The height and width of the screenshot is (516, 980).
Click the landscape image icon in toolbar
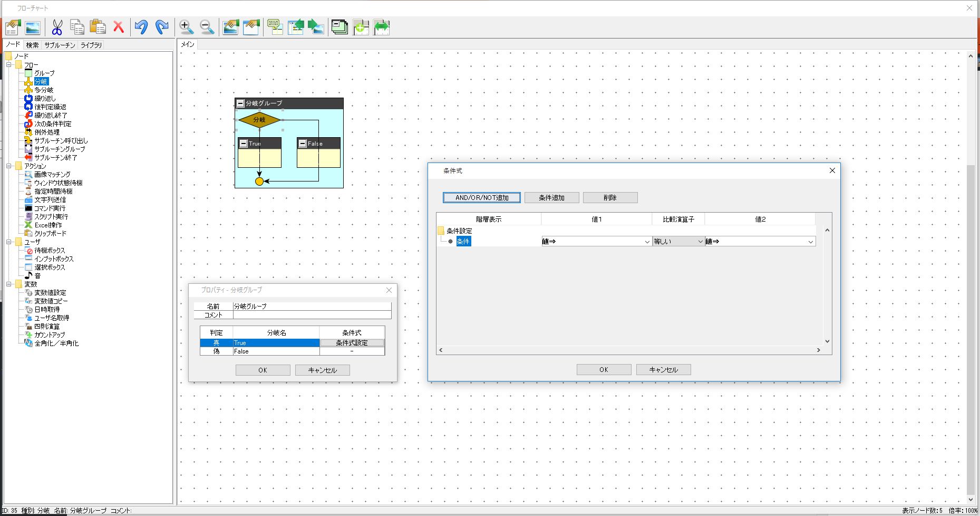click(x=33, y=27)
